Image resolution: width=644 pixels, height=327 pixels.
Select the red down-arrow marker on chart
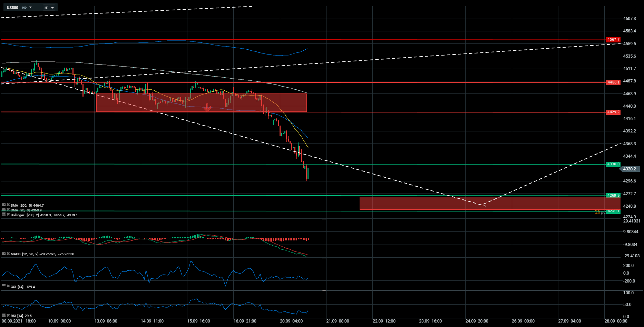click(x=207, y=108)
